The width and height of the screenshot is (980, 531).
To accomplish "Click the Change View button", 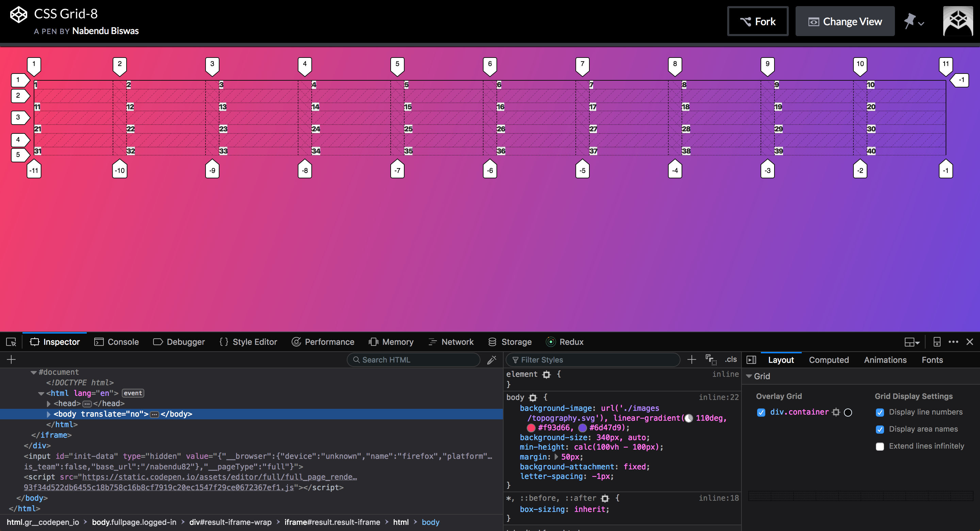I will (845, 21).
